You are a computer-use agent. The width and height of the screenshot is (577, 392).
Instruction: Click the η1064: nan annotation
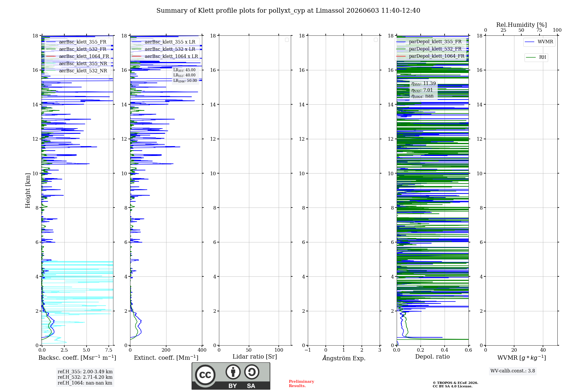pyautogui.click(x=422, y=96)
